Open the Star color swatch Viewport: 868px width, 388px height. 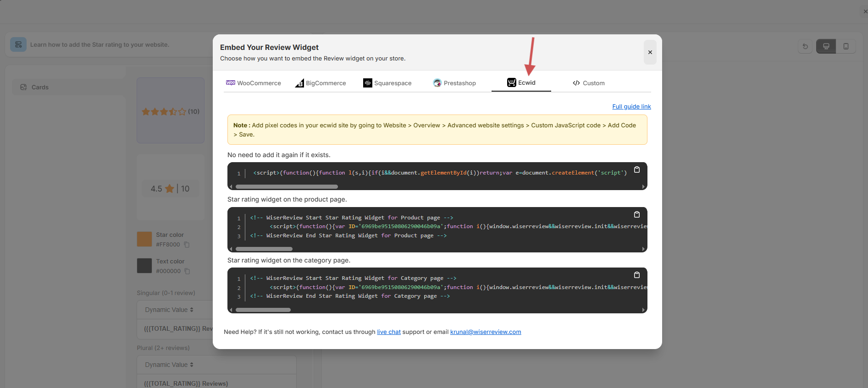pyautogui.click(x=144, y=239)
